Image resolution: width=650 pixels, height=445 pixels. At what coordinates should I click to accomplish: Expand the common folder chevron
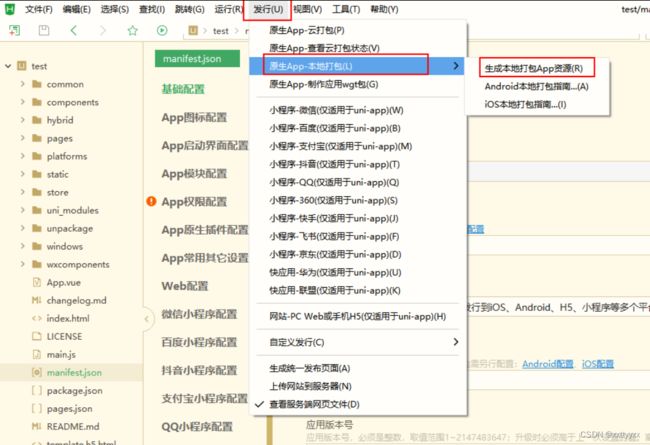22,84
